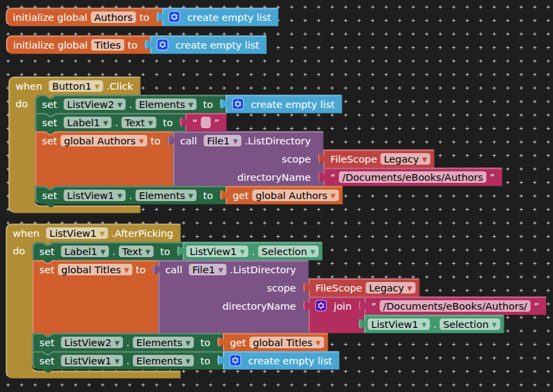Rename the global variable name Titles
Image resolution: width=553 pixels, height=392 pixels.
coord(107,45)
